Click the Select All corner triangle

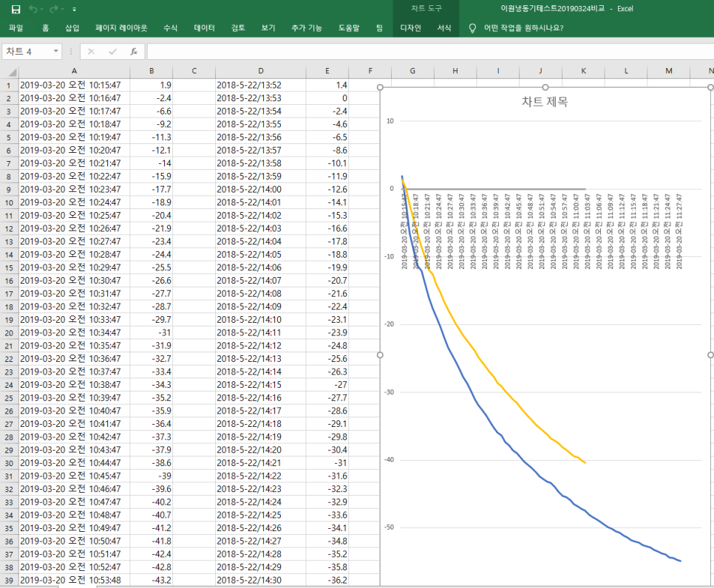coord(13,72)
